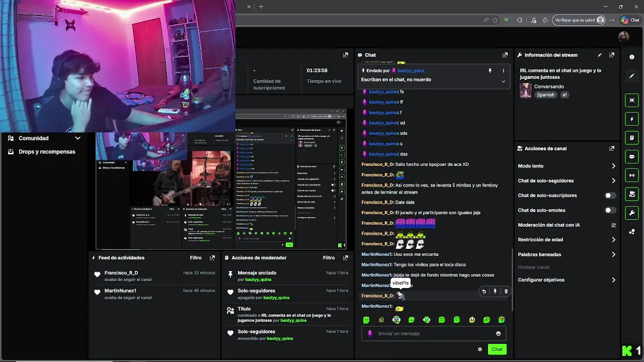Open Filtro in Acciones de moderador
The height and width of the screenshot is (362, 644).
(x=329, y=258)
